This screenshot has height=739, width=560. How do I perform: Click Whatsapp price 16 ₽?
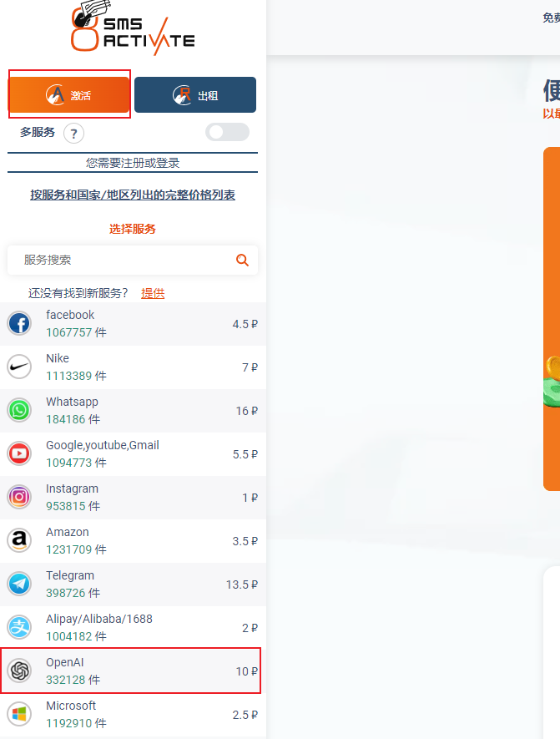(247, 411)
